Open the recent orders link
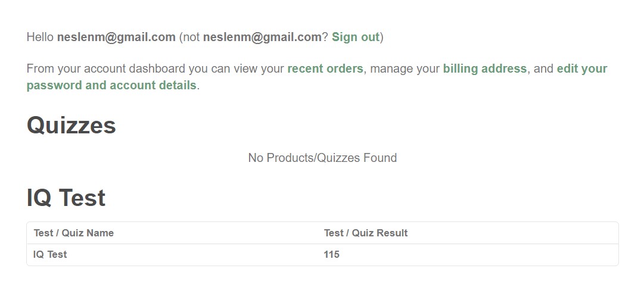Screen dimensions: 644x281 (325, 68)
